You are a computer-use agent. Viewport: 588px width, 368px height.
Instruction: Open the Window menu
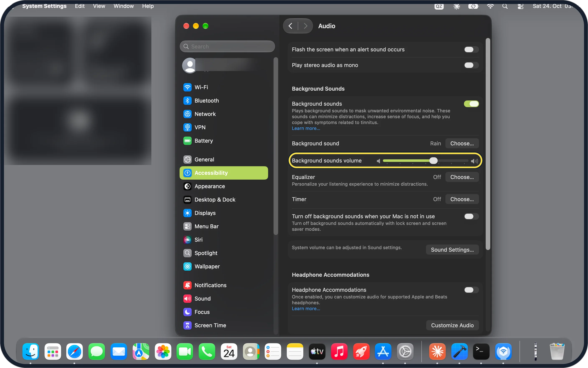124,6
